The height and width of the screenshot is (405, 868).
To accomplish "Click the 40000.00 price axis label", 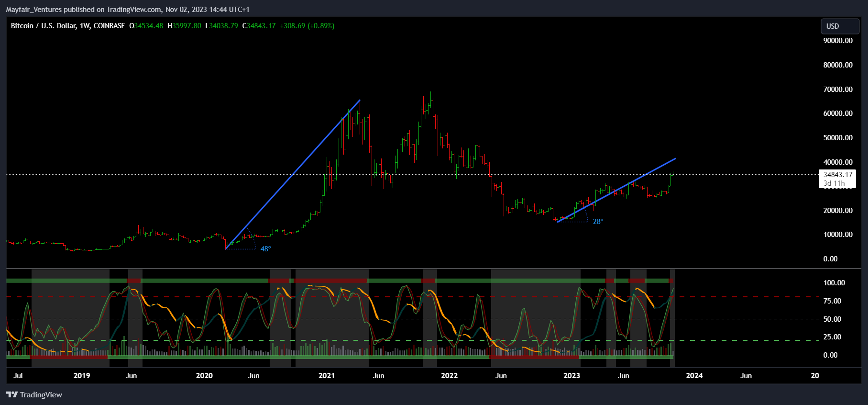I will [838, 162].
